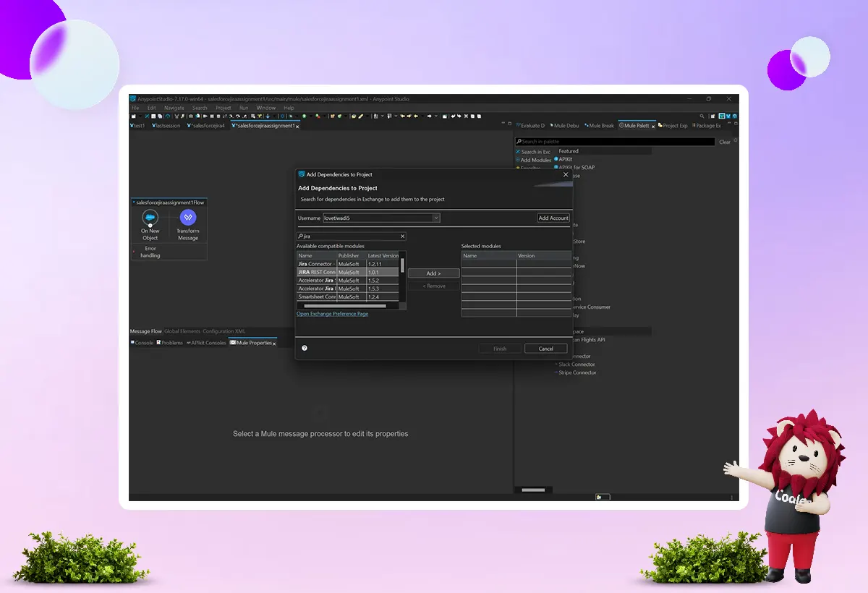Click the Salesforce On New Object node icon
This screenshot has width=868, height=593.
(150, 218)
